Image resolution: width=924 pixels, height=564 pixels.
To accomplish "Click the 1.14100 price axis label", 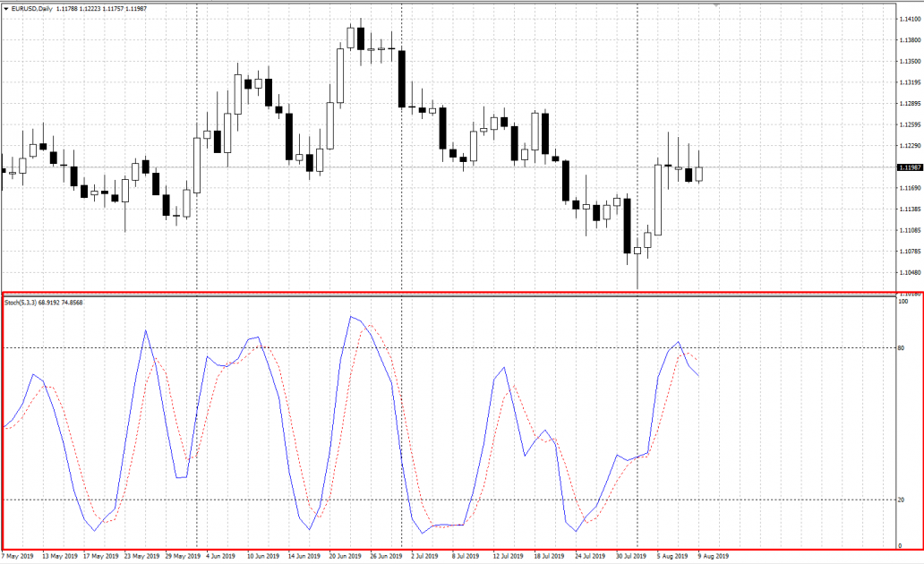I will (910, 19).
